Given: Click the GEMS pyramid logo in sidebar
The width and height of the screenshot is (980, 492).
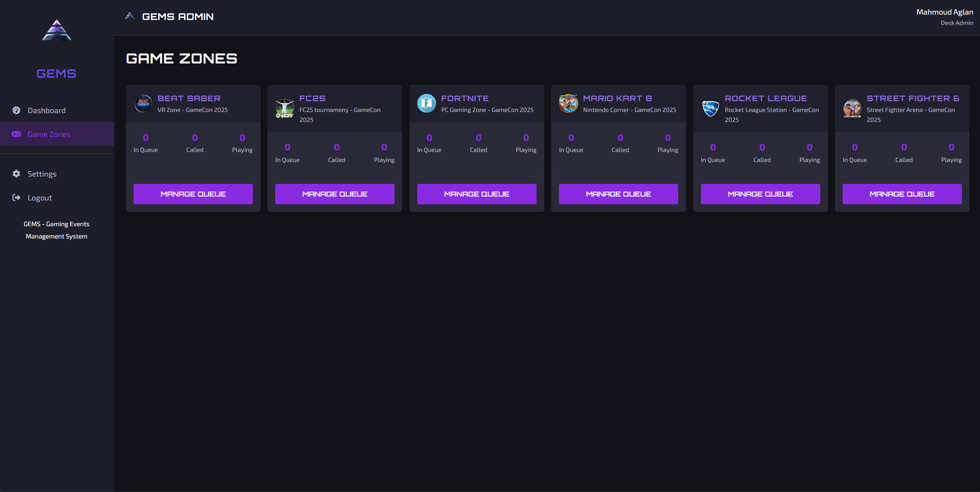Looking at the screenshot, I should [x=57, y=30].
